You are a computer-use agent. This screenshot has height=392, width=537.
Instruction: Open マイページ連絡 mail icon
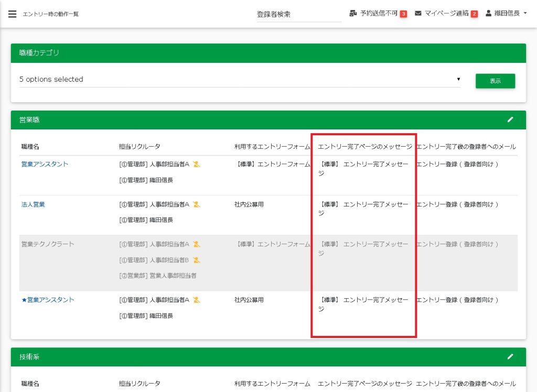click(x=418, y=14)
